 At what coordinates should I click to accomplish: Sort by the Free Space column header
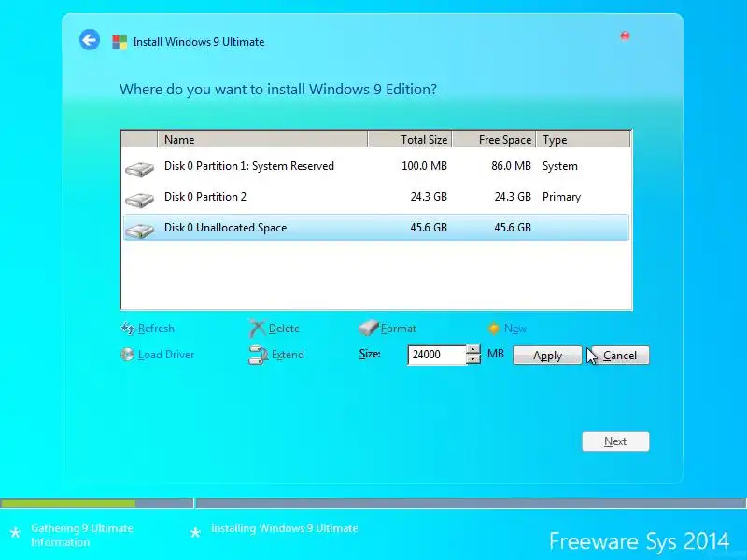click(494, 139)
